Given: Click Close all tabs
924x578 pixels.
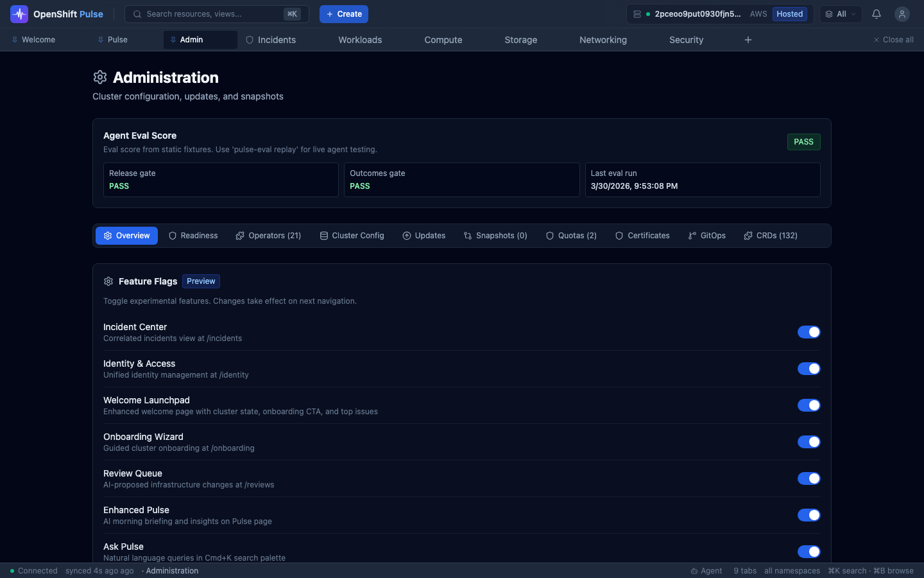Looking at the screenshot, I should tap(893, 40).
